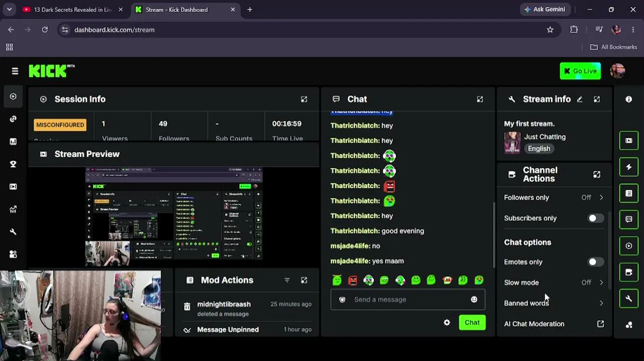Open a new browser tab
The width and height of the screenshot is (644, 361).
click(x=250, y=10)
